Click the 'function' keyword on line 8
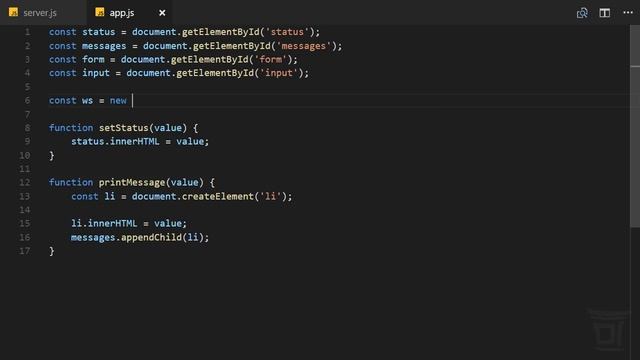Viewport: 640px width, 360px height. (x=71, y=128)
